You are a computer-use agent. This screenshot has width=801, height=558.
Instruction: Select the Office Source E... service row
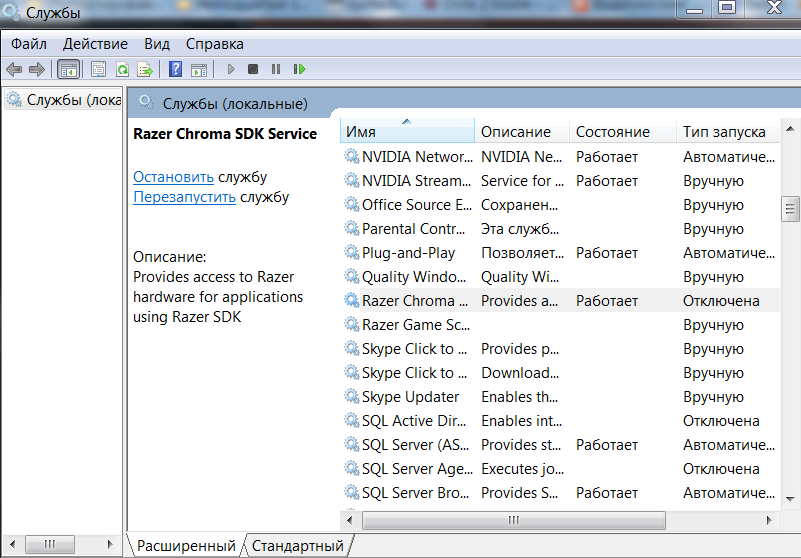[x=560, y=204]
